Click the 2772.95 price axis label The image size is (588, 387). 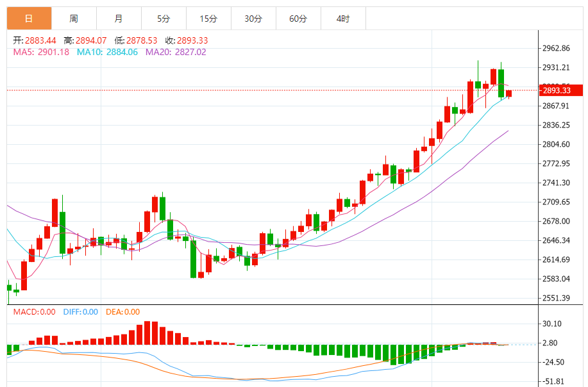click(x=556, y=163)
